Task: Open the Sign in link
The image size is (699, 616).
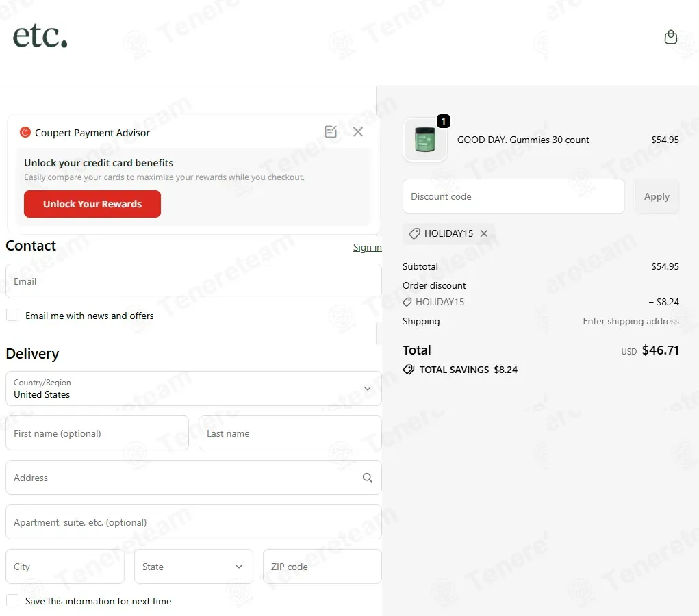Action: coord(368,247)
